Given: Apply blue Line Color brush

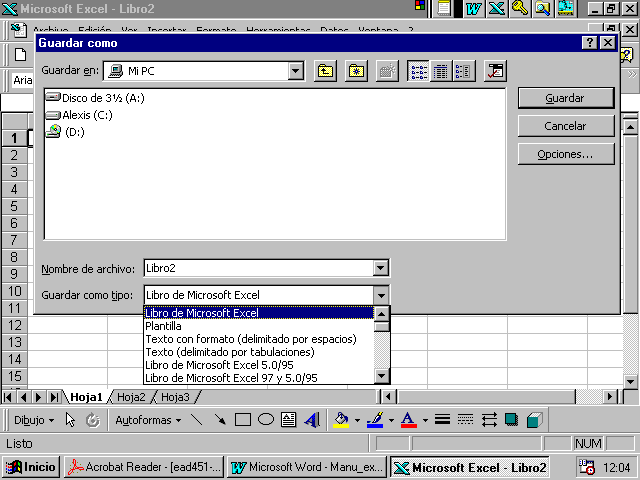Looking at the screenshot, I should coord(375,420).
